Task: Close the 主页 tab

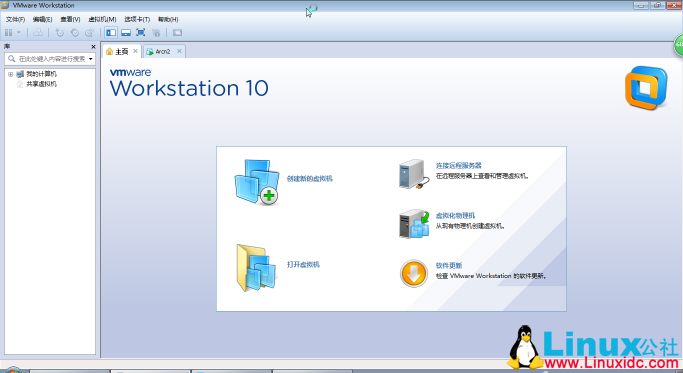Action: [135, 51]
